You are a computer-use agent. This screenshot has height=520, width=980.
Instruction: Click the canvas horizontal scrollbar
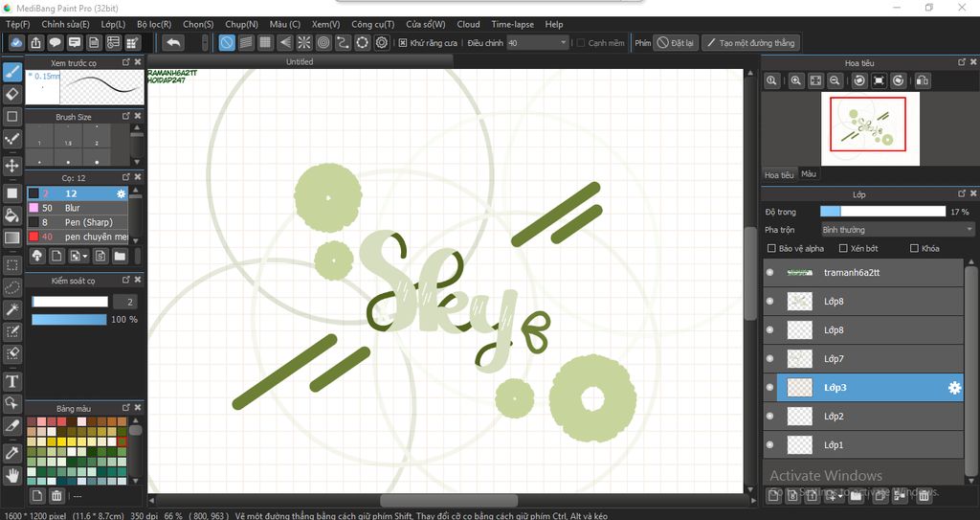click(x=449, y=501)
